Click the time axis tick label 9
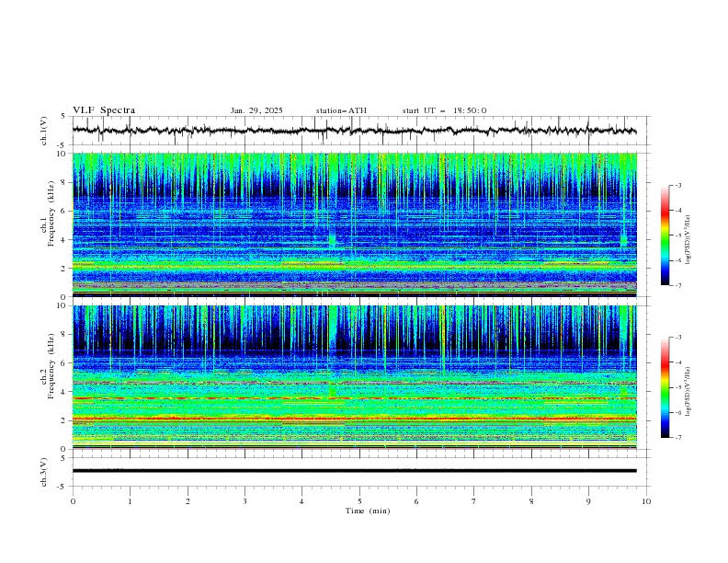The width and height of the screenshot is (728, 563). pyautogui.click(x=588, y=501)
